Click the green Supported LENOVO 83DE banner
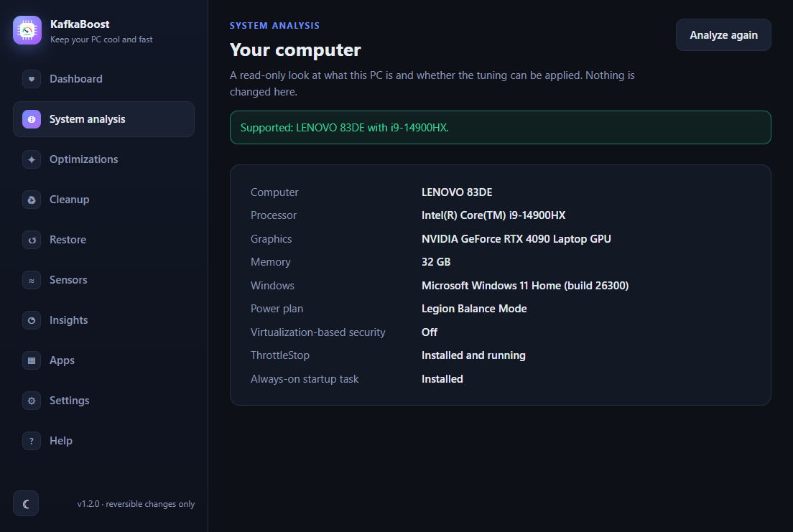793x532 pixels. click(x=500, y=128)
